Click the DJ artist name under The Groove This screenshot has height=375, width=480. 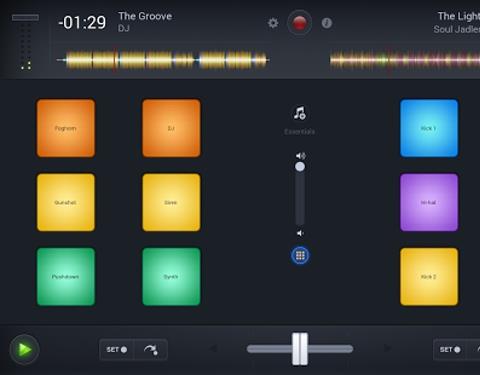124,28
